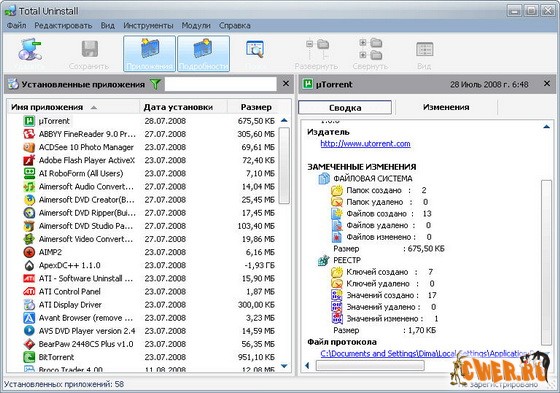Viewport: 560px width, 393px height.
Task: Click the green filter funnel icon
Action: click(x=155, y=84)
